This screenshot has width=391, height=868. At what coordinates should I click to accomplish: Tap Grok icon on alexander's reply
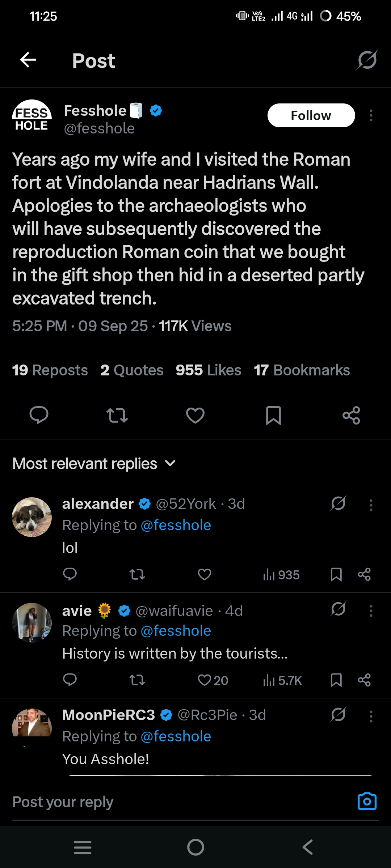click(x=338, y=503)
